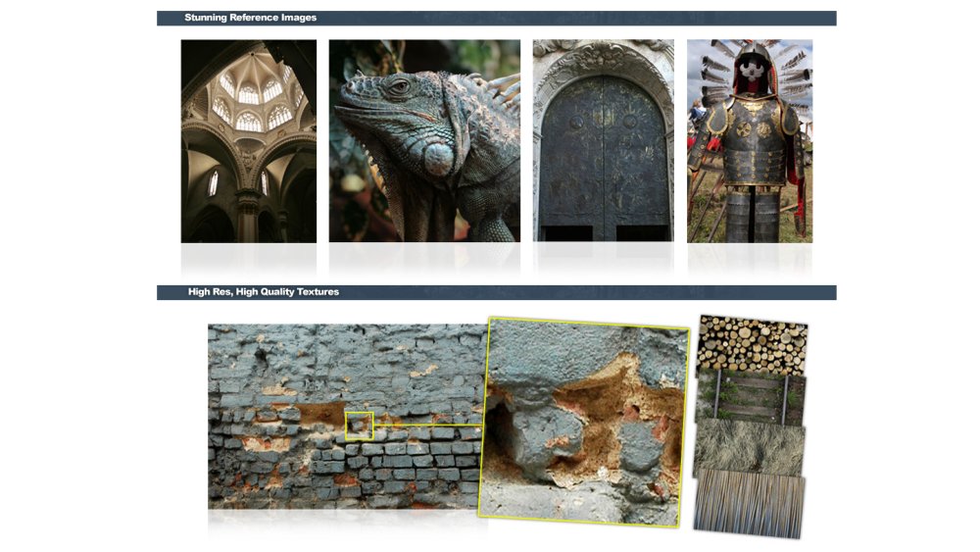This screenshot has height=552, width=980.
Task: Click the yellow connector line to zoom view
Action: coord(429,426)
